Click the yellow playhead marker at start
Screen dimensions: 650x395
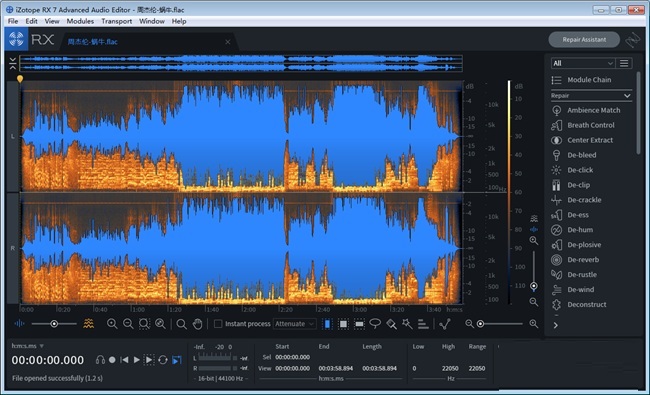[x=20, y=78]
